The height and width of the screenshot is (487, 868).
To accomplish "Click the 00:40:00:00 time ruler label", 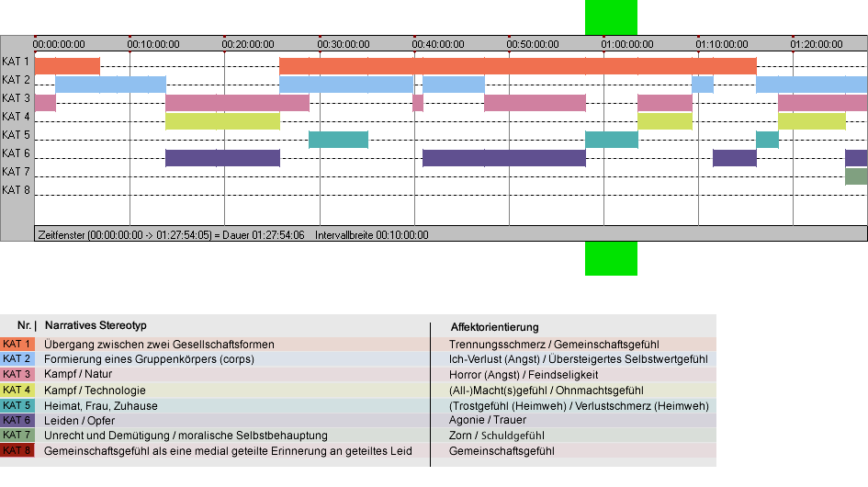I will [x=438, y=44].
